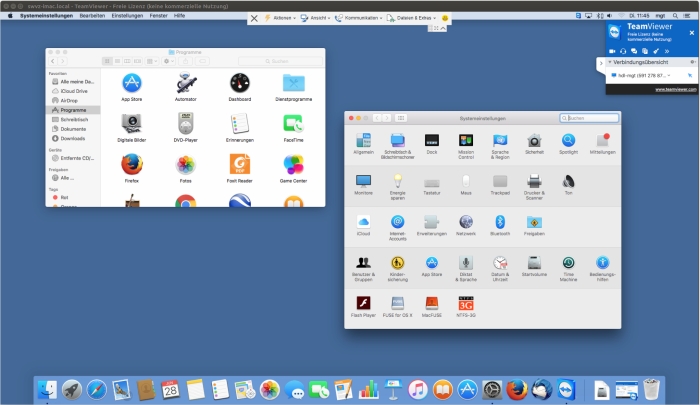Open Mission Control preferences pane
This screenshot has width=700, height=405.
click(x=466, y=146)
